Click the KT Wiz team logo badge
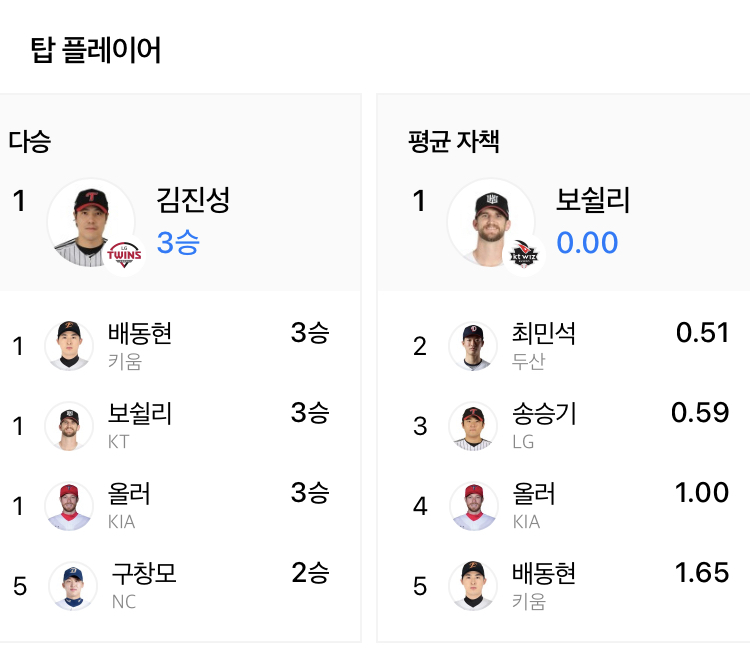 (x=523, y=255)
